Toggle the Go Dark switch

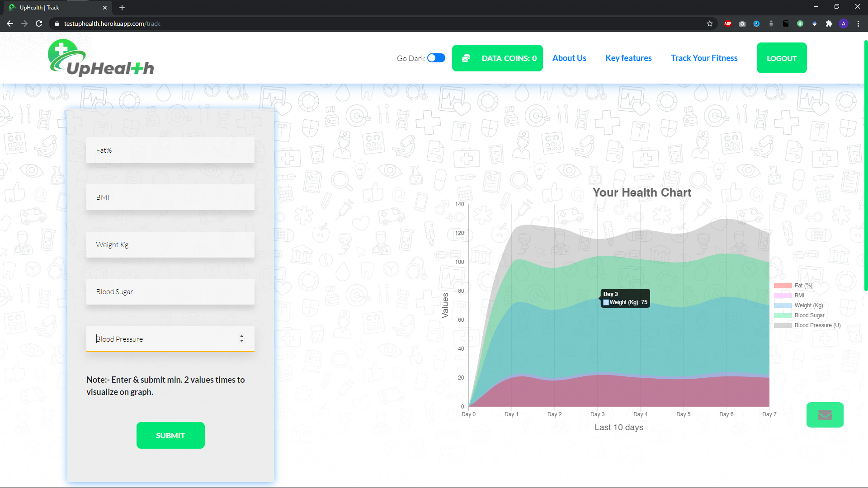(x=436, y=58)
